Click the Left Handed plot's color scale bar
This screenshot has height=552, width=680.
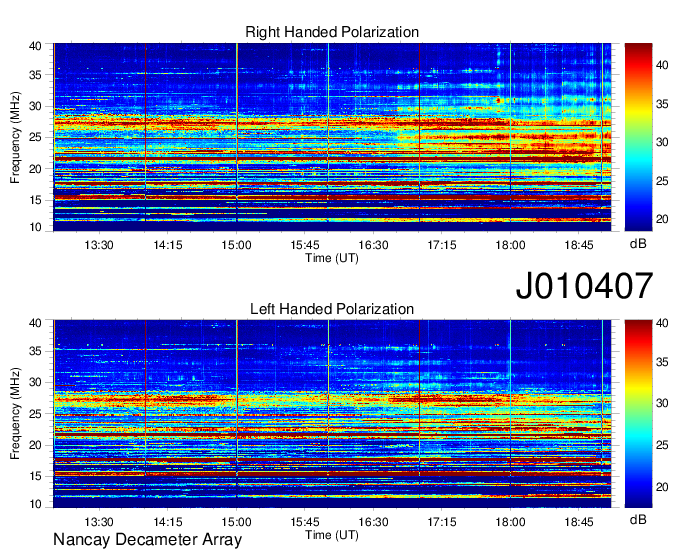point(638,414)
